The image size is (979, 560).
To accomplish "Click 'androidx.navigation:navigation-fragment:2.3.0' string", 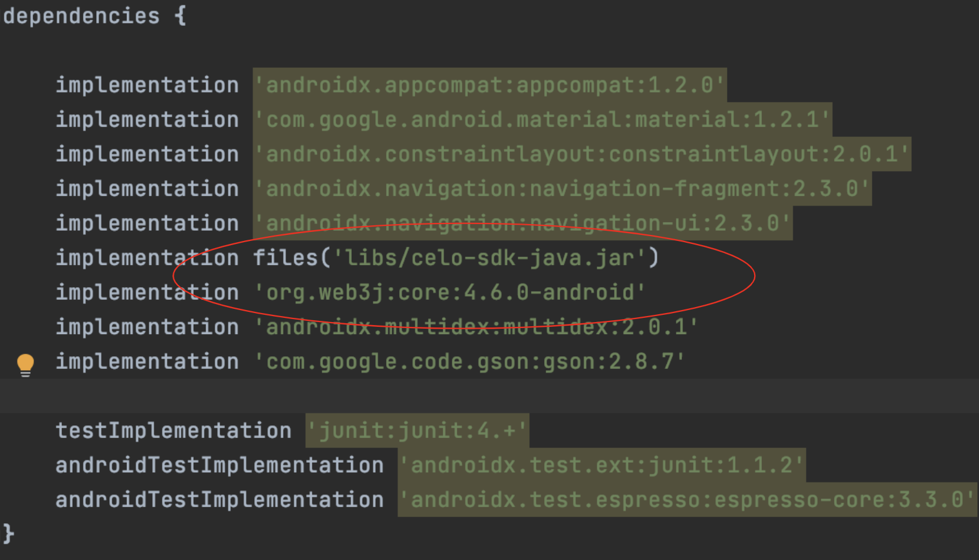I will pos(562,189).
